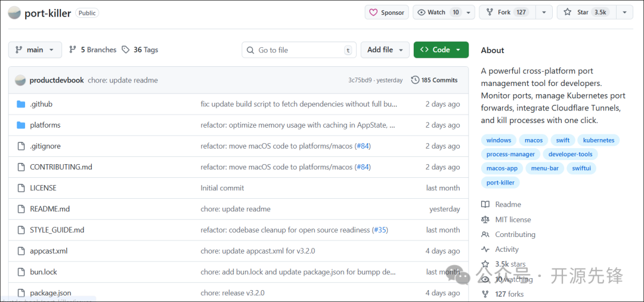The width and height of the screenshot is (644, 302).
Task: Open appcast.xml file name
Action: coord(48,251)
